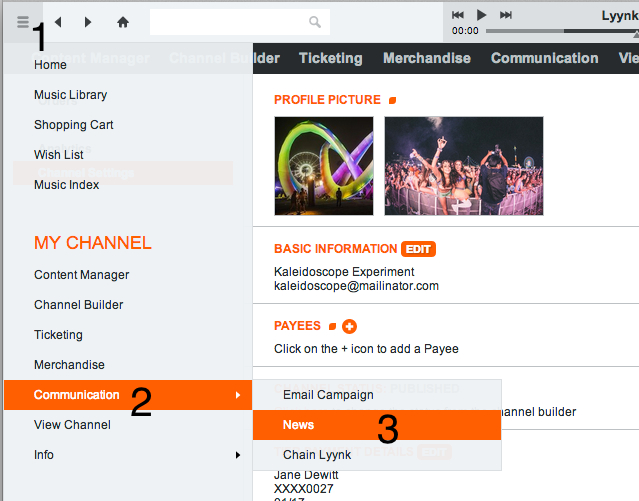Click the Profile Picture edit icon

(x=392, y=100)
